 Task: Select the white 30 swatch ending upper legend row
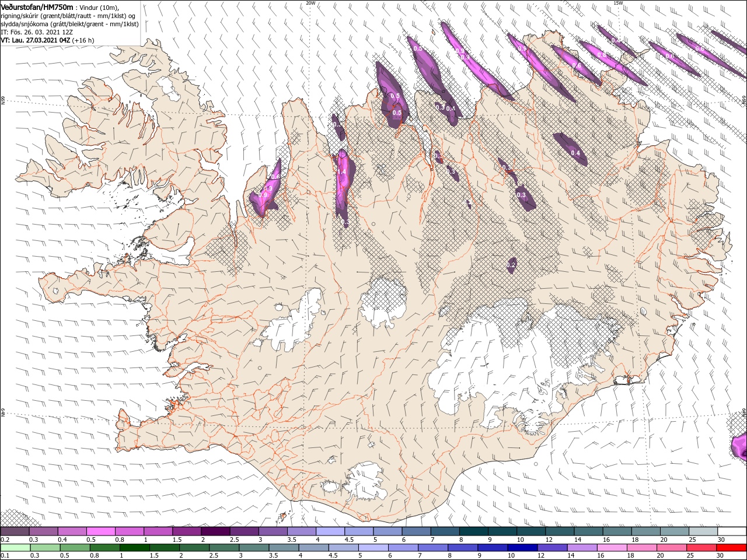click(x=731, y=531)
